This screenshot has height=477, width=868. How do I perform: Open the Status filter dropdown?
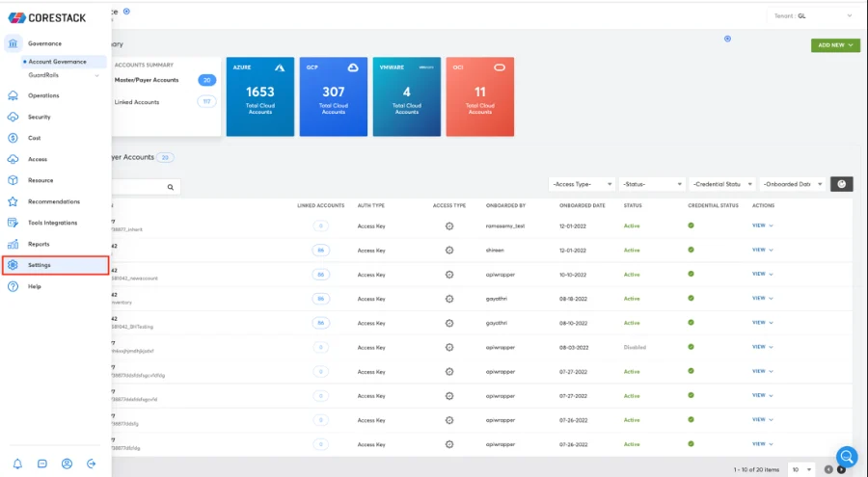pos(651,184)
